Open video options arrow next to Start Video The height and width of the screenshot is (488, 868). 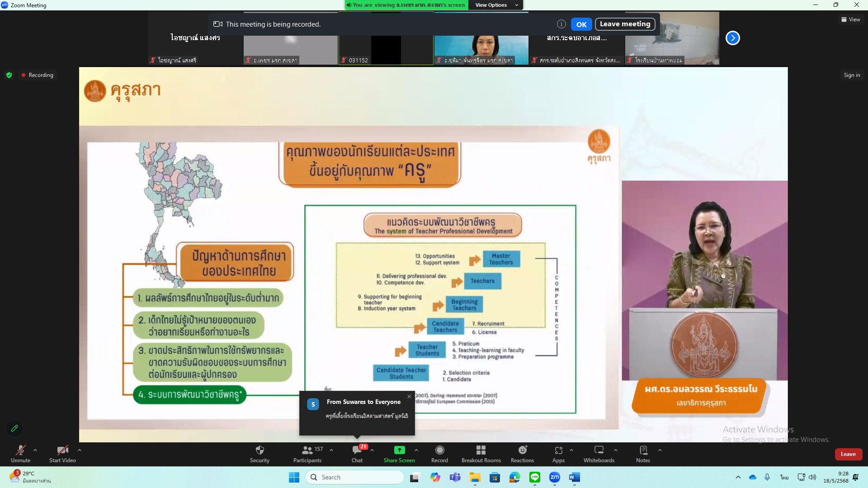80,450
